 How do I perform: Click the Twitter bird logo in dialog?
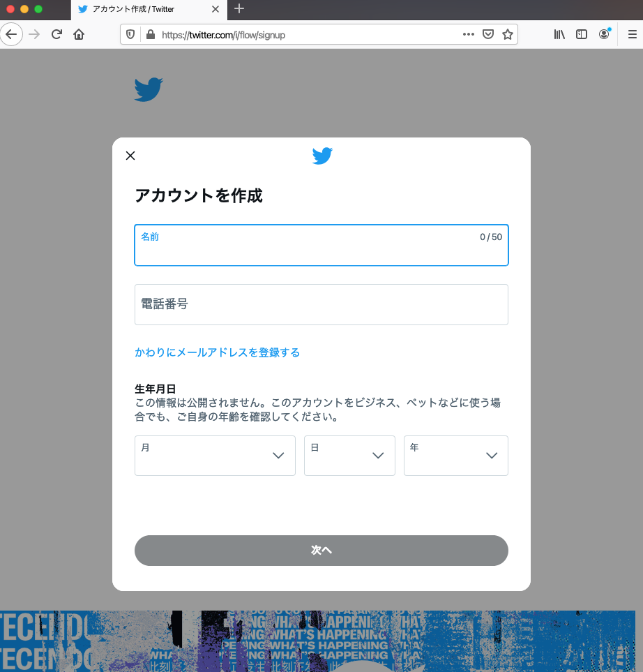[x=322, y=156]
